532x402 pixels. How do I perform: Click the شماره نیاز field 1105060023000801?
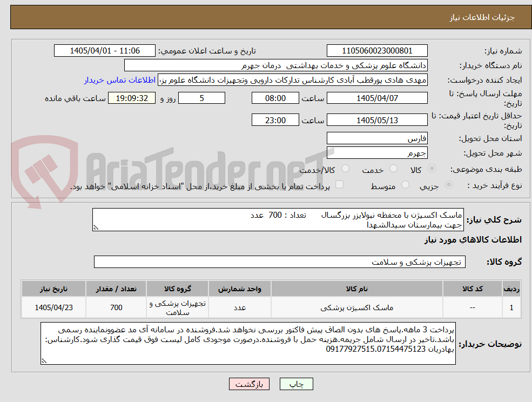pos(377,51)
